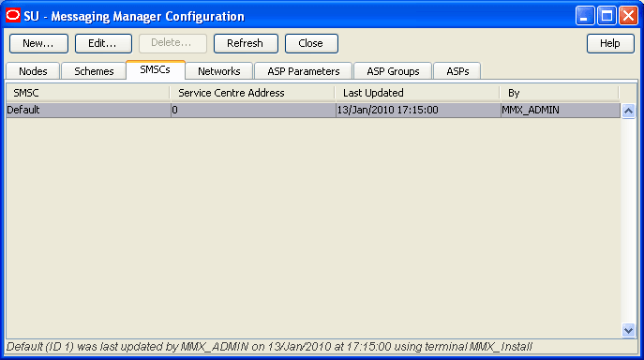Open the Edit... dialog
Viewport: 644px width, 360px height.
click(103, 43)
